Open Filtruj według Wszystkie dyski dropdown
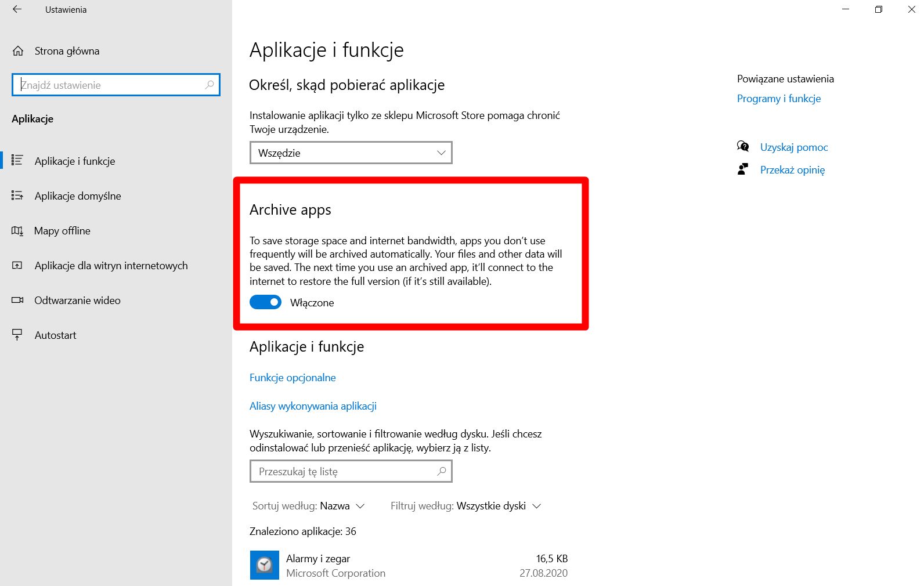This screenshot has width=924, height=586. 466,506
